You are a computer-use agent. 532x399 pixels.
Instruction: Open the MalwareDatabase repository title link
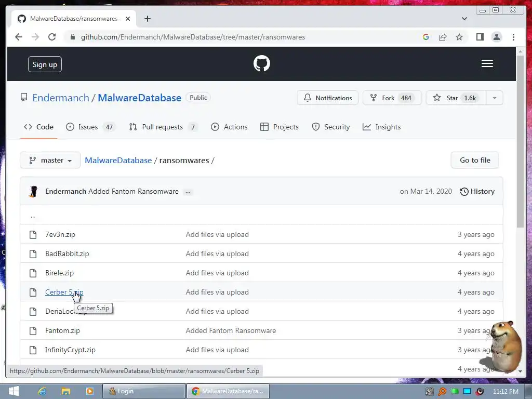point(139,98)
